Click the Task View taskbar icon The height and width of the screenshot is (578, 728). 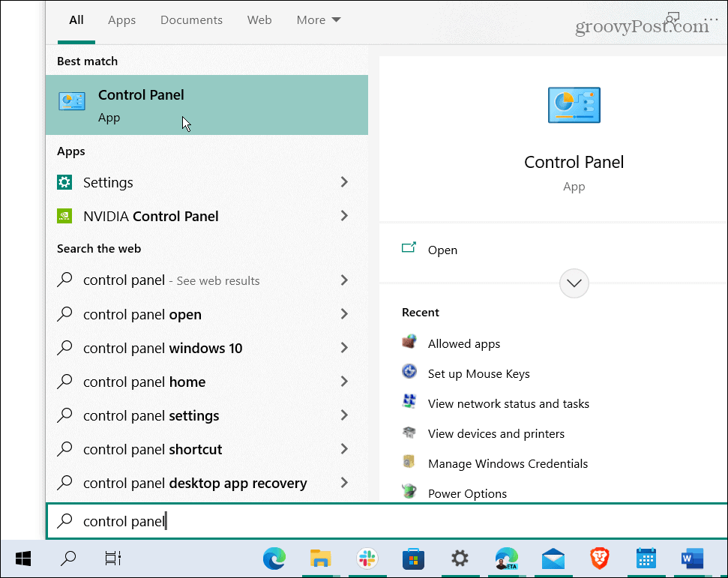point(112,559)
